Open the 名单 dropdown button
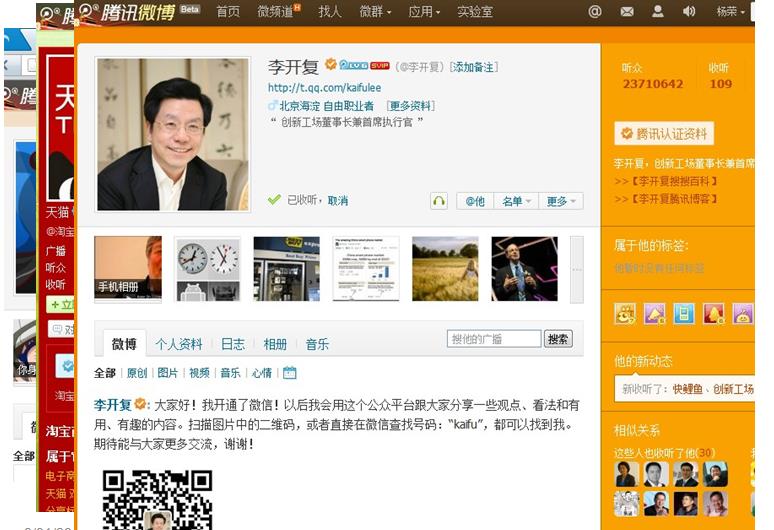 point(516,201)
